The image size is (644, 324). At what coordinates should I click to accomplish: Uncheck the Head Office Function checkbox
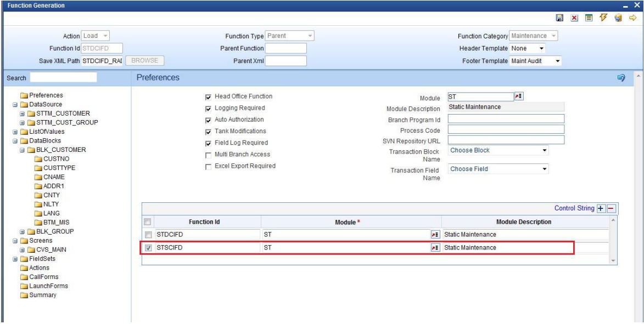(x=208, y=97)
